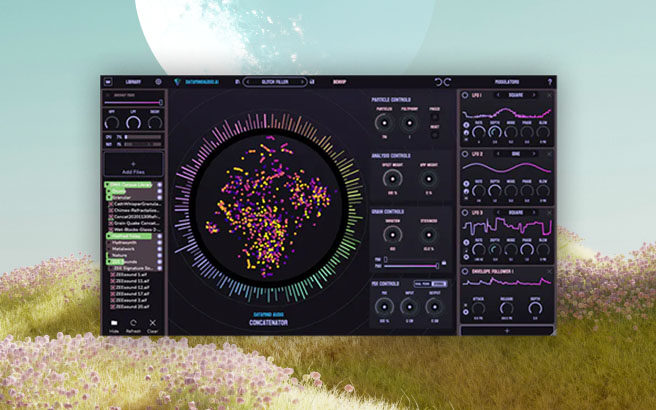Click the Refresh icon in library
Viewport: 656px width, 410px height.
click(133, 323)
